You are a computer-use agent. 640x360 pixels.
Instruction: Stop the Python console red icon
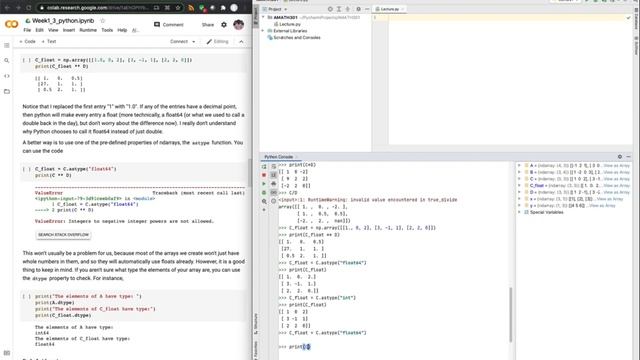(264, 175)
